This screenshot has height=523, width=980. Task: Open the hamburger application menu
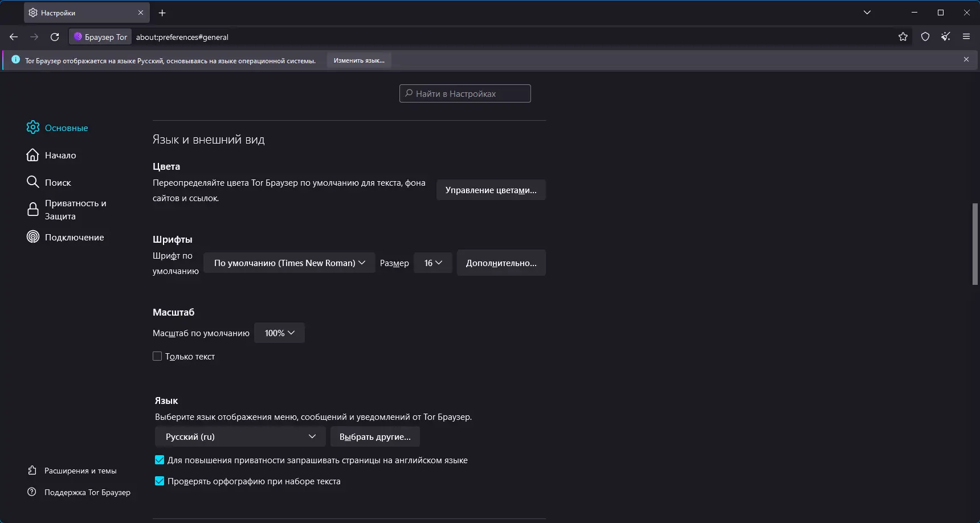966,37
